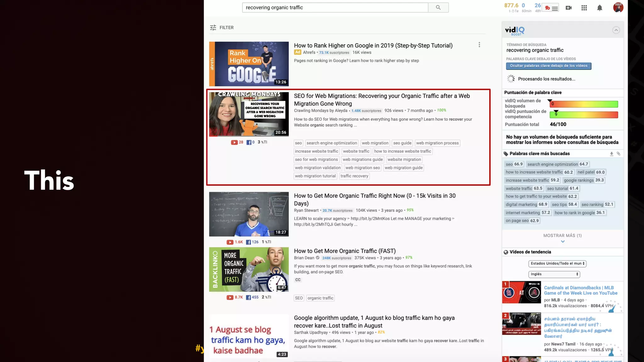644x362 pixels.
Task: Click the tag icon beside Palabras clave
Action: [x=506, y=154]
